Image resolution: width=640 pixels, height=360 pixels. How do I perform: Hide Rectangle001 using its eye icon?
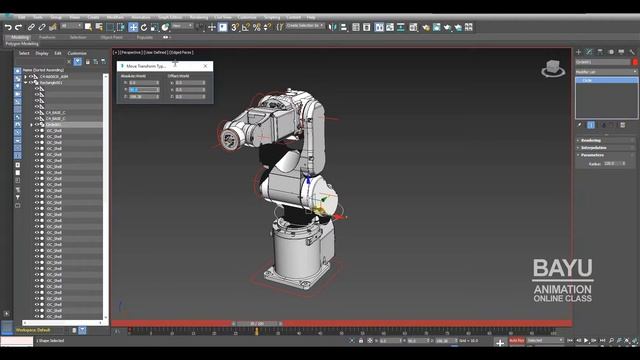[x=31, y=82]
